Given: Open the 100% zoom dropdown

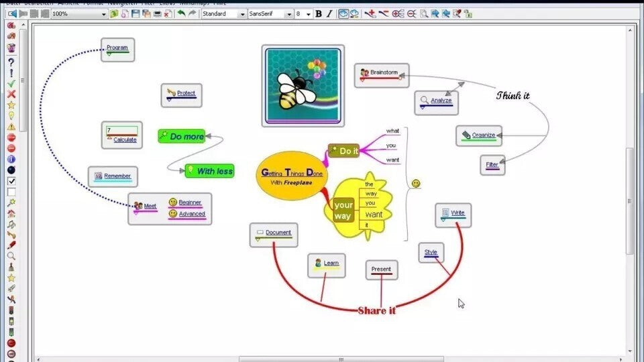Looking at the screenshot, I should pyautogui.click(x=104, y=13).
